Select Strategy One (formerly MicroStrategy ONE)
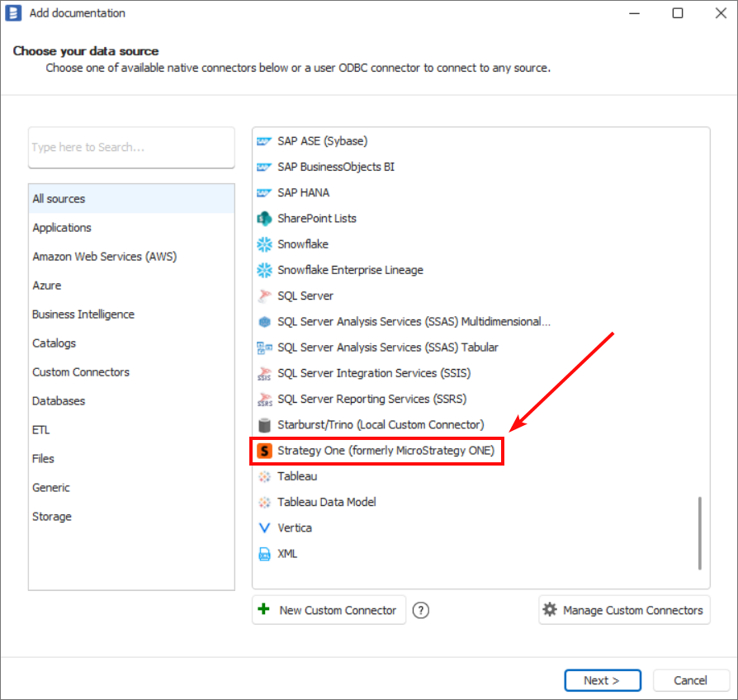Viewport: 738px width, 700px height. pyautogui.click(x=475, y=451)
